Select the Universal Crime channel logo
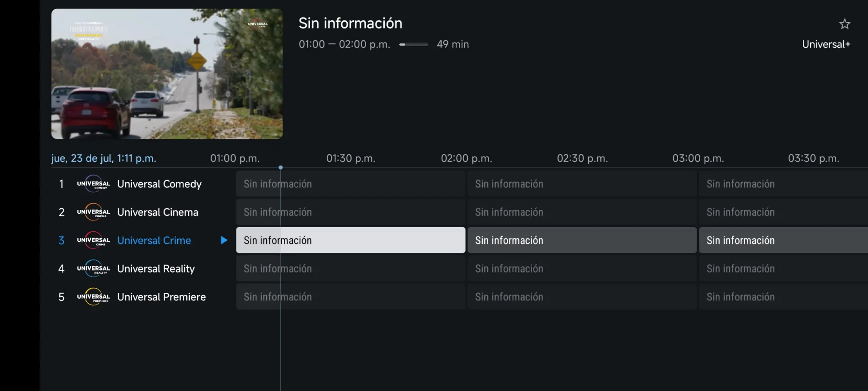 tap(94, 240)
